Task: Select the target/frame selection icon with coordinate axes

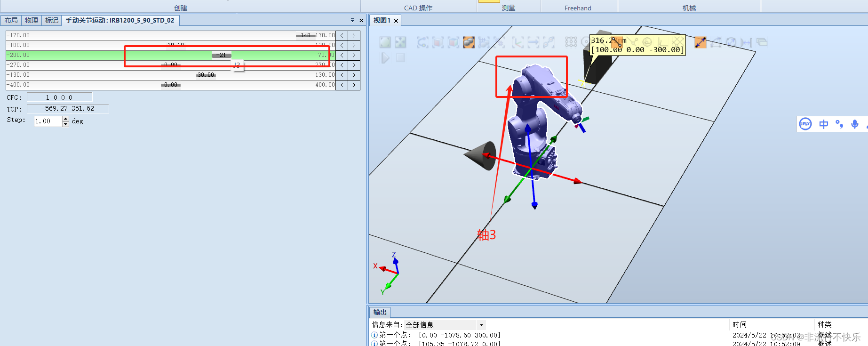Action: [518, 42]
